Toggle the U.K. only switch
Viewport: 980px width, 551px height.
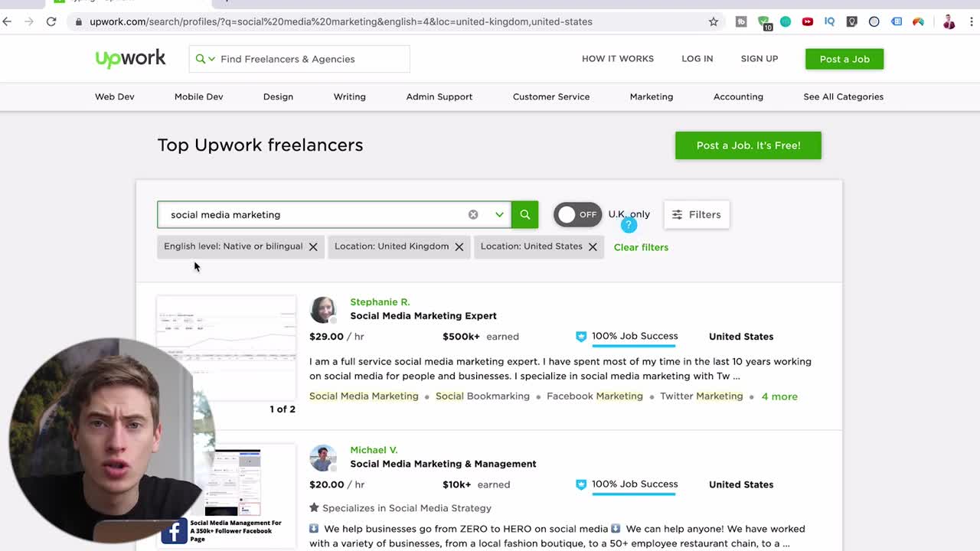coord(578,214)
